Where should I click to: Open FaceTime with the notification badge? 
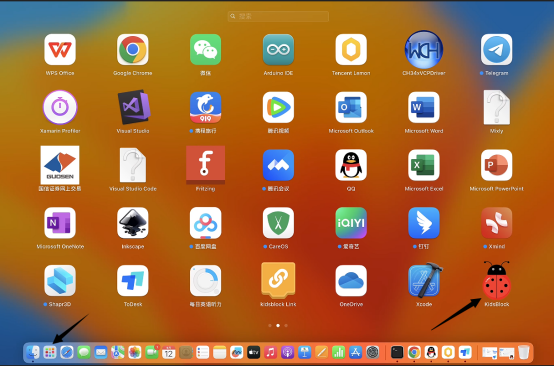pyautogui.click(x=152, y=352)
